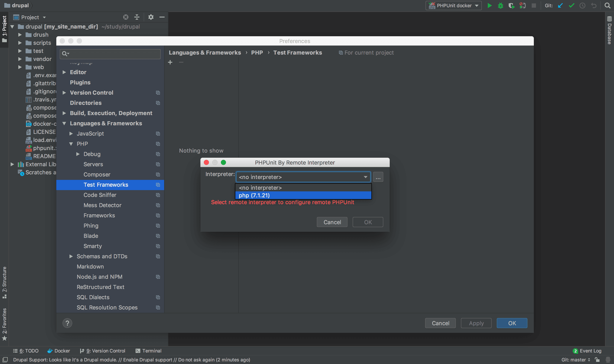Choose php (7.1.21) interpreter option

click(303, 195)
